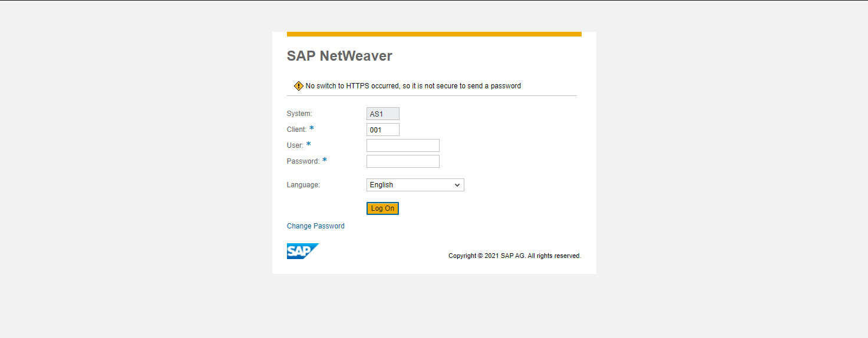Click the asterisk next to Password
This screenshot has width=868, height=338.
(x=324, y=160)
